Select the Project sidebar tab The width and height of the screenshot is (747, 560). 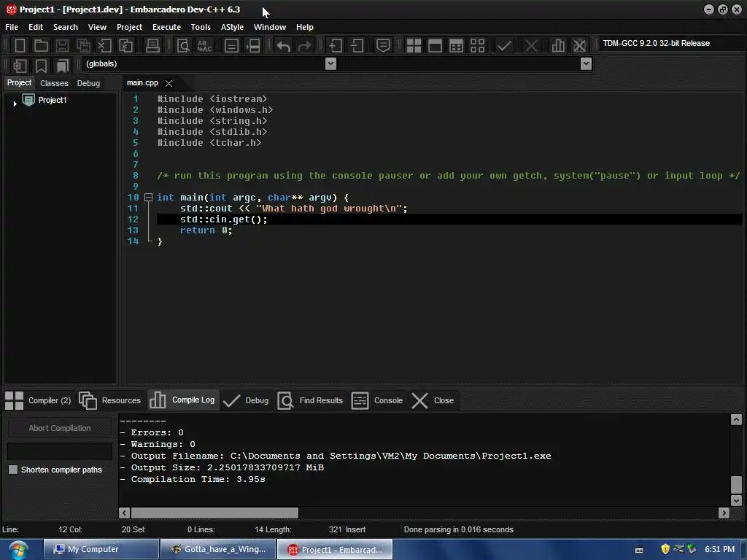[x=19, y=83]
